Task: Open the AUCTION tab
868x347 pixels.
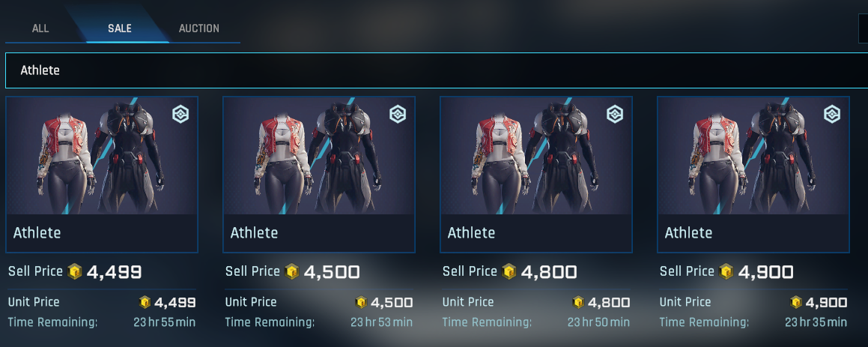Action: [x=198, y=28]
